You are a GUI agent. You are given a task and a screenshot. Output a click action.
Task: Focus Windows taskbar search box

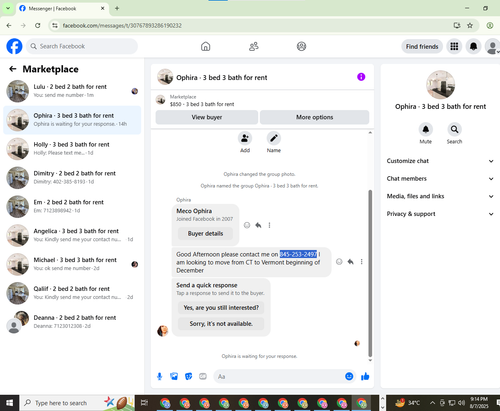click(77, 403)
